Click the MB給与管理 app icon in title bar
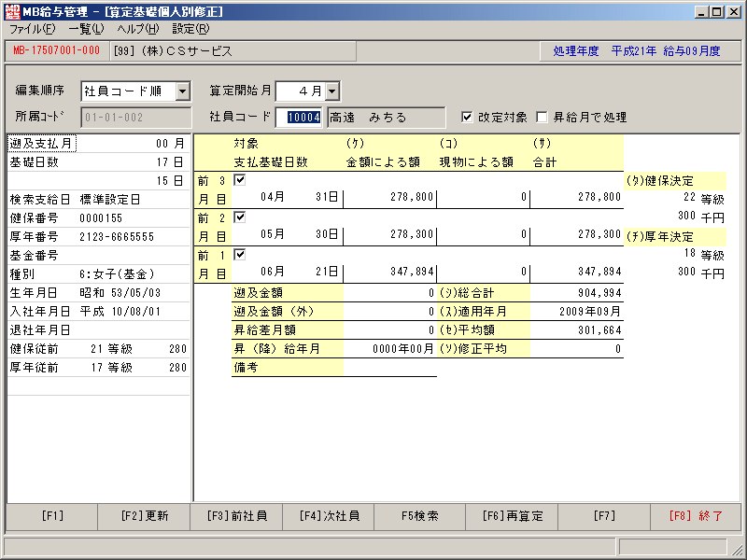The height and width of the screenshot is (560, 747). pos(12,11)
